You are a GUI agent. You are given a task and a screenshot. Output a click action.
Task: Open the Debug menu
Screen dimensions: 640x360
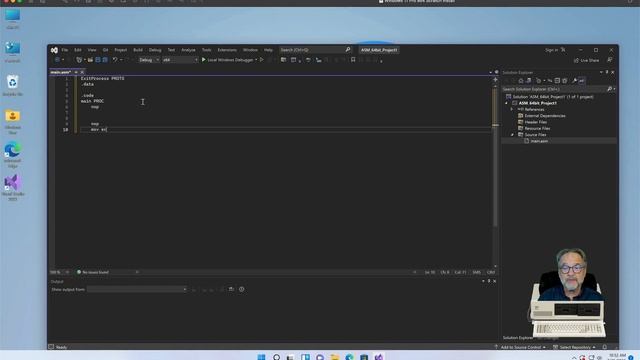(x=155, y=50)
